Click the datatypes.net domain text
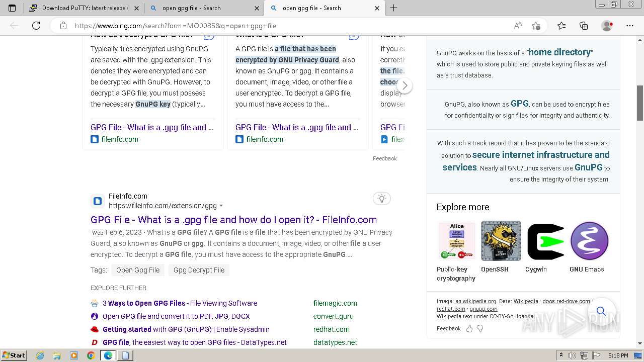The image size is (644, 362). (x=335, y=342)
